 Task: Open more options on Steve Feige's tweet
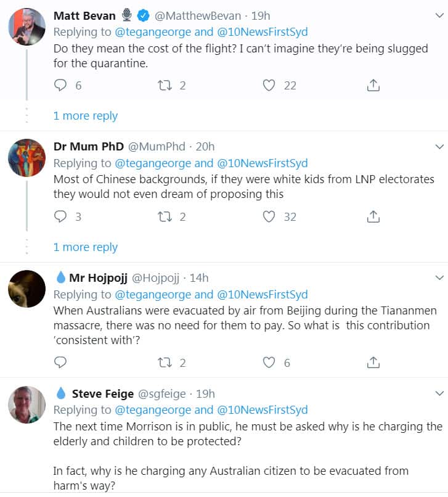[439, 393]
